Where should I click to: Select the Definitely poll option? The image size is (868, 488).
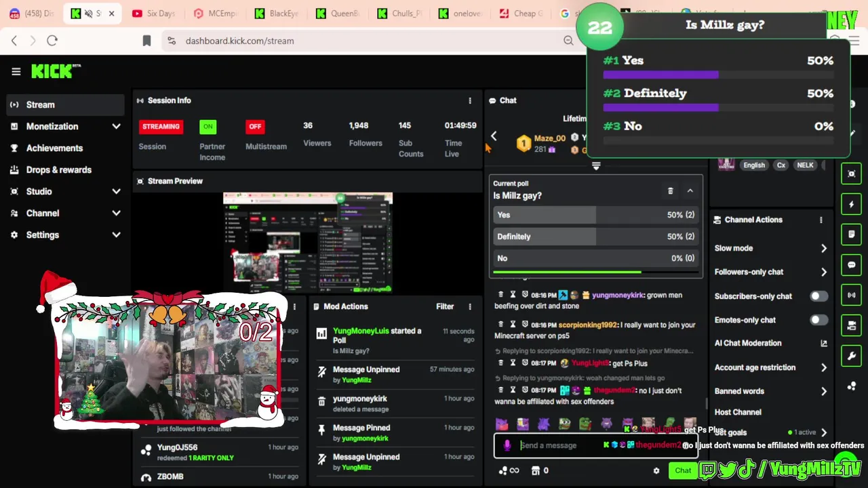click(x=596, y=237)
